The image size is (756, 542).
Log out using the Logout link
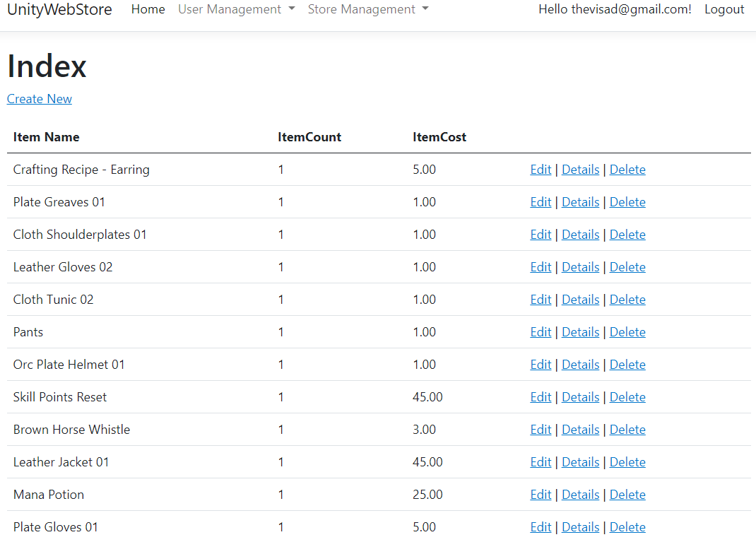723,10
